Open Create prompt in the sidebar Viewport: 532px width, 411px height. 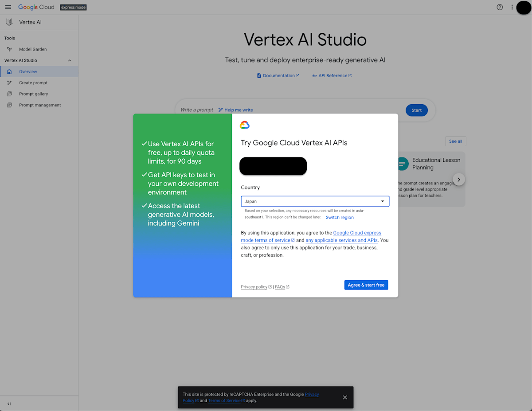click(39, 82)
